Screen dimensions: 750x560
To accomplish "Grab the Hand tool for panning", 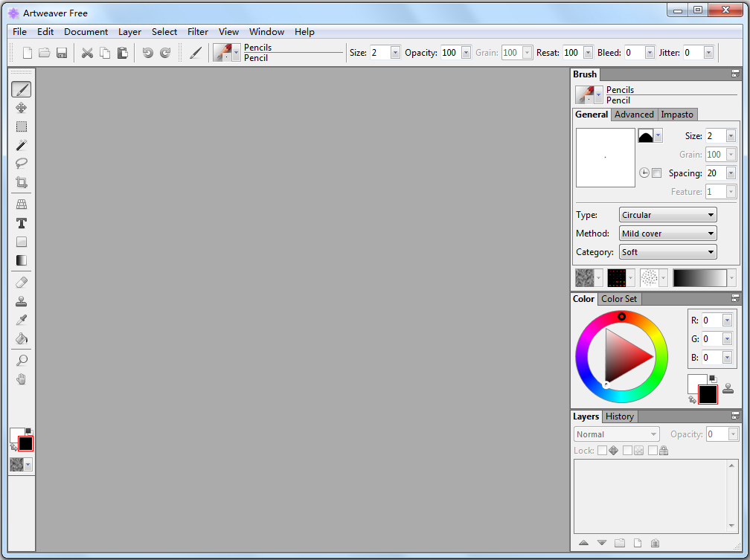I will click(21, 379).
